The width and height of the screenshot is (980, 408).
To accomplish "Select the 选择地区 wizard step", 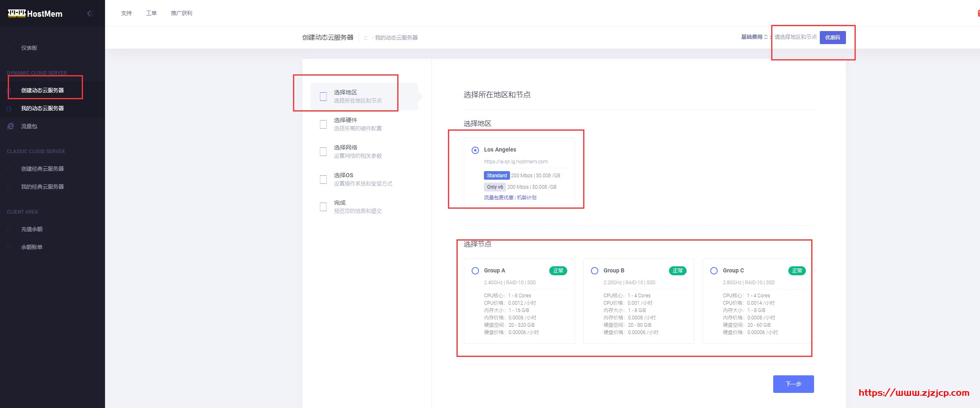I will 364,96.
